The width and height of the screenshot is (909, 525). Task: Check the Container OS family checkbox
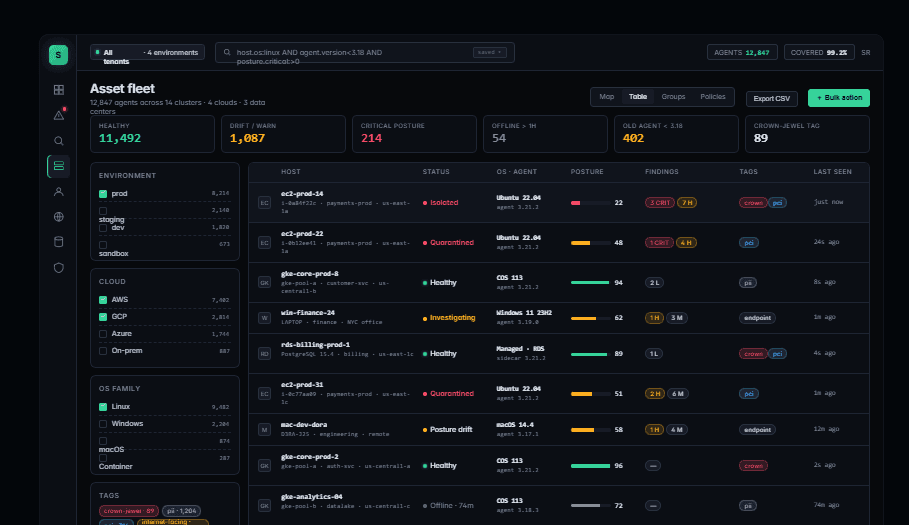(103, 458)
